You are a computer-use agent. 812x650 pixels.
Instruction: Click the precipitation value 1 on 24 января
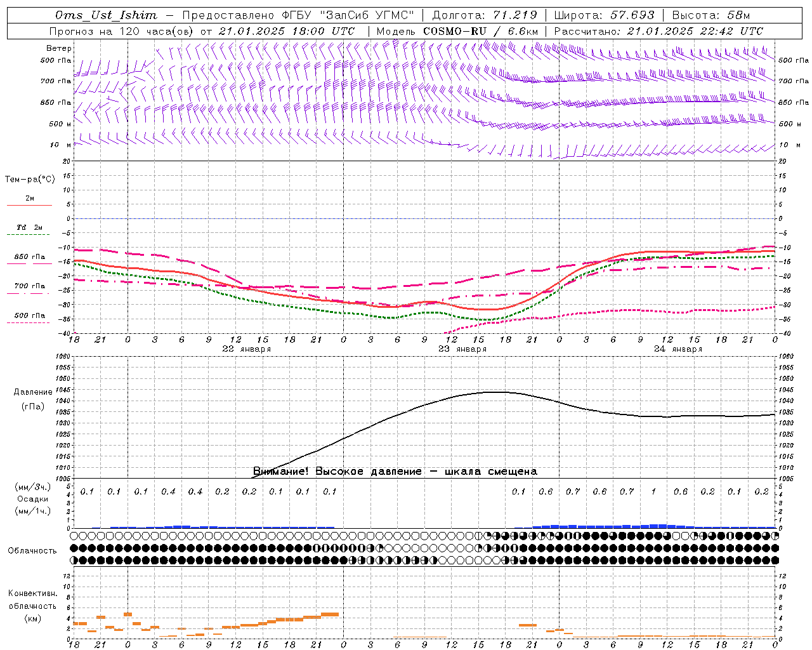click(x=653, y=492)
